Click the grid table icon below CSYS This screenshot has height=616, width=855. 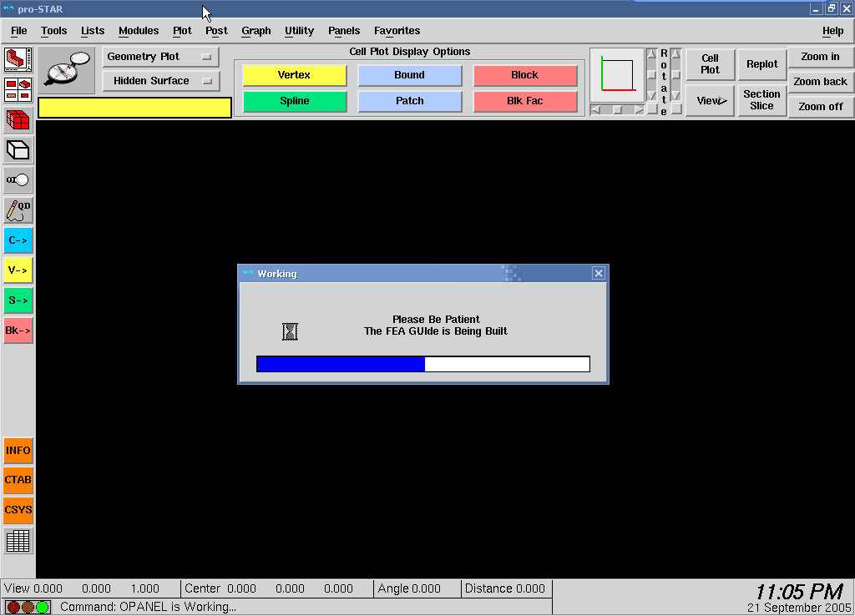(18, 541)
